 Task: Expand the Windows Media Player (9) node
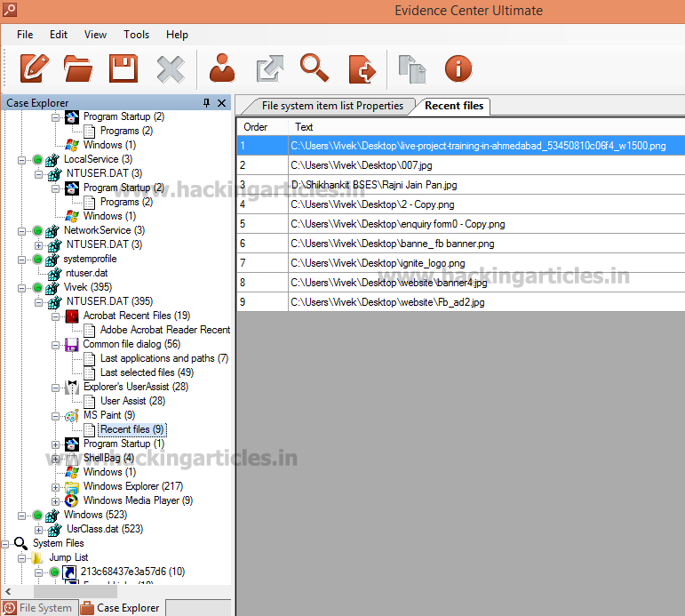[55, 501]
